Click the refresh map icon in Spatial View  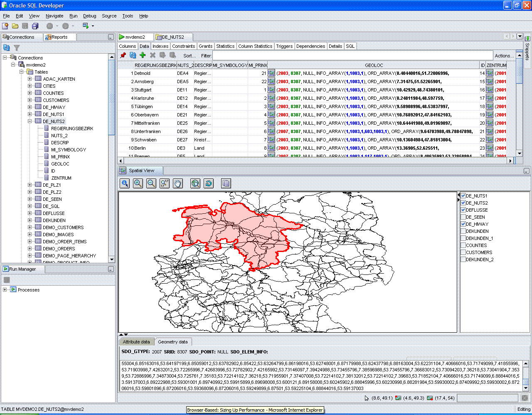click(x=209, y=183)
